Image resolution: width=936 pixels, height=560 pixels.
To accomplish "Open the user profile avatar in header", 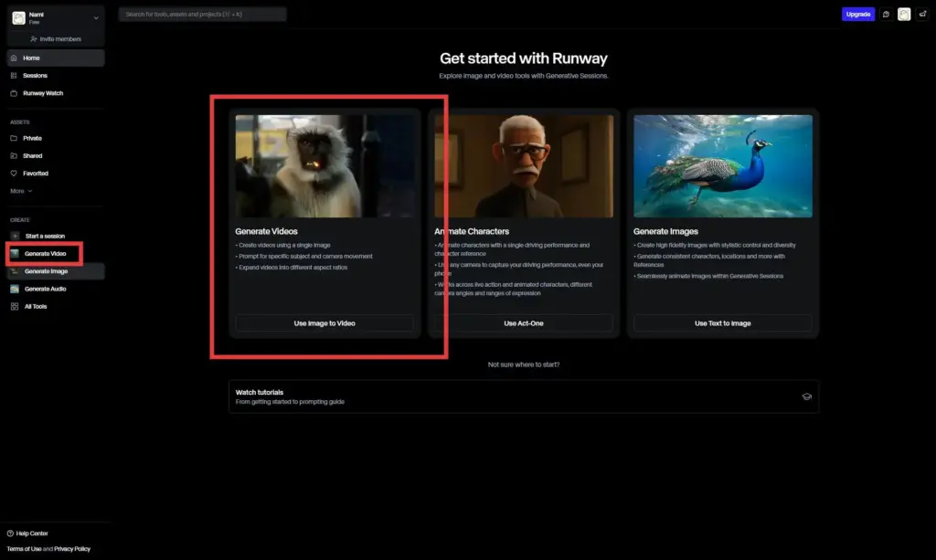I will (x=904, y=15).
